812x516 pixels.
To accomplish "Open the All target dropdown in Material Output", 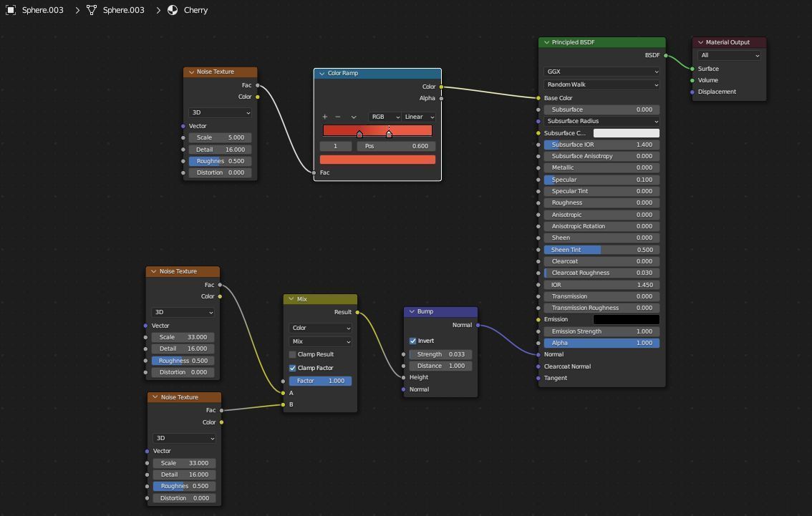I will pos(729,55).
